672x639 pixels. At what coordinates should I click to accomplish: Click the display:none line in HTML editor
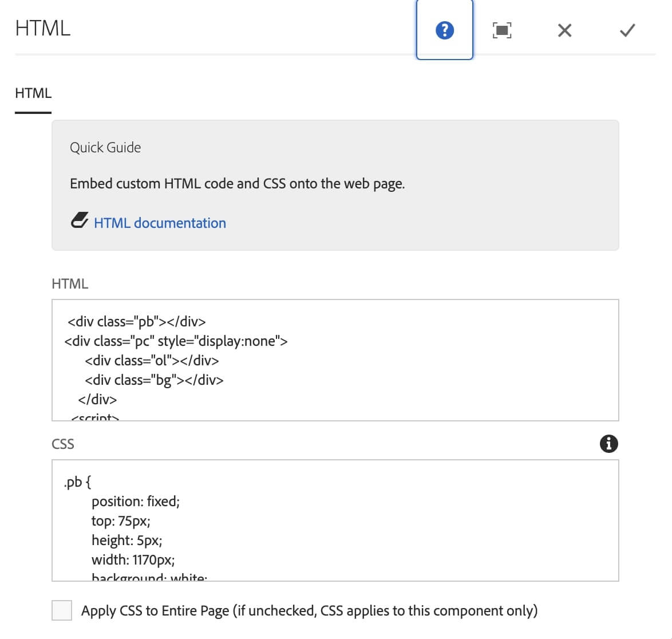point(176,341)
